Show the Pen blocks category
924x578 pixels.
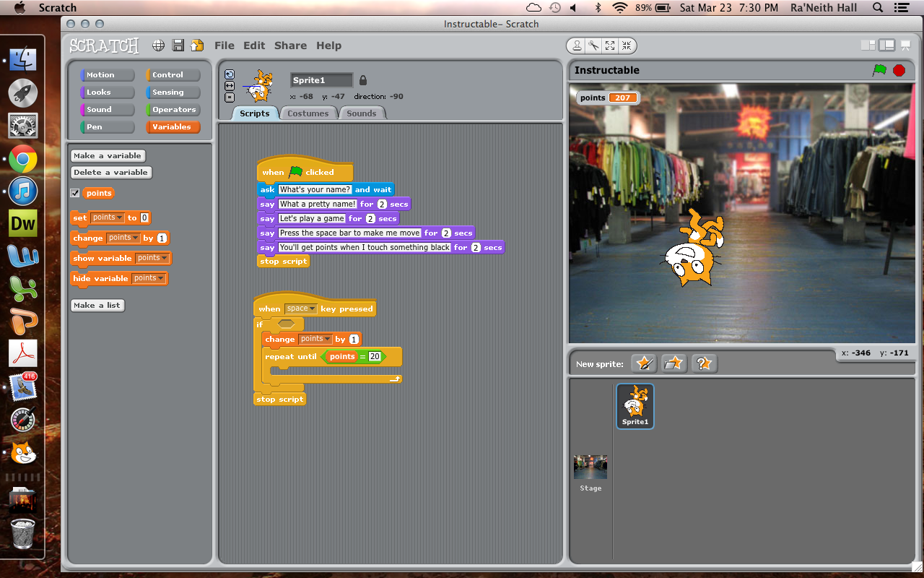click(107, 127)
